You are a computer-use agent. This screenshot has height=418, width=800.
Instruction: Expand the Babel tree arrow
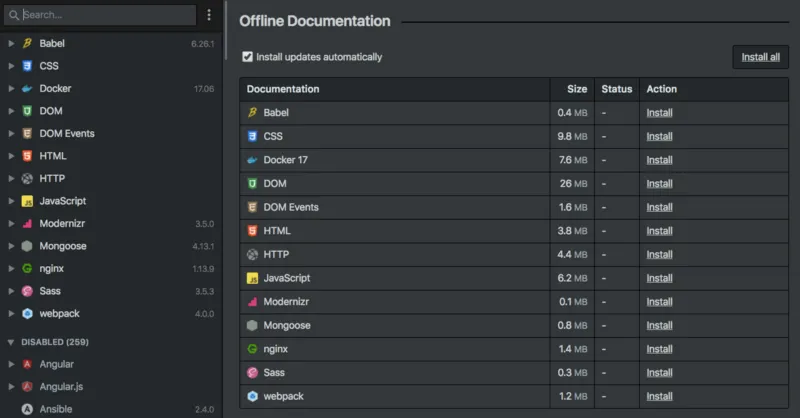pos(11,43)
